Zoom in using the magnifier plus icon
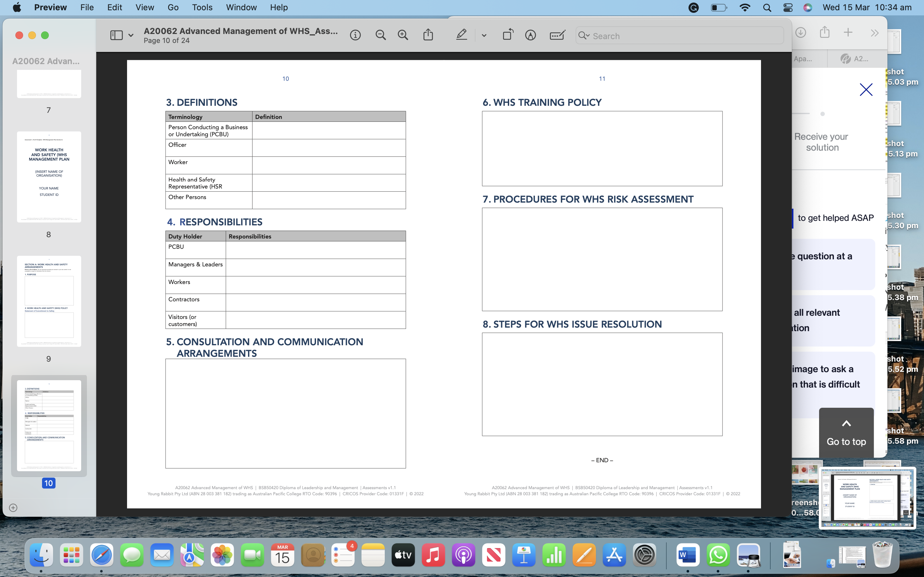Screen dimensions: 924x577 click(x=403, y=36)
